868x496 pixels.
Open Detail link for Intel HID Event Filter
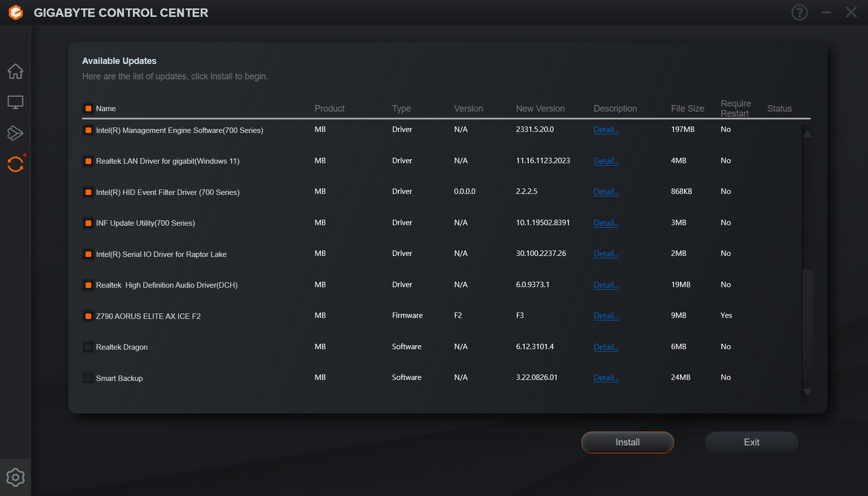click(606, 192)
